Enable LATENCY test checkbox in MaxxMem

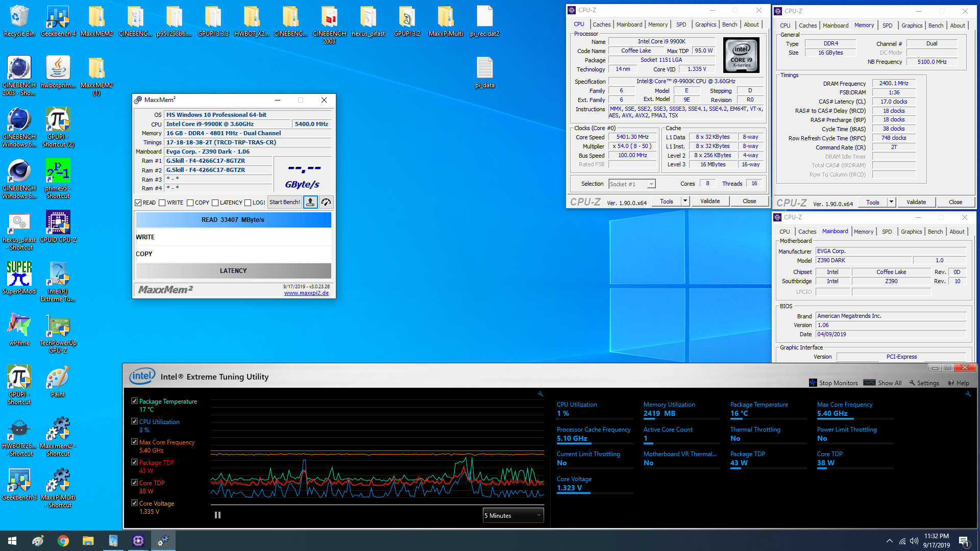215,203
